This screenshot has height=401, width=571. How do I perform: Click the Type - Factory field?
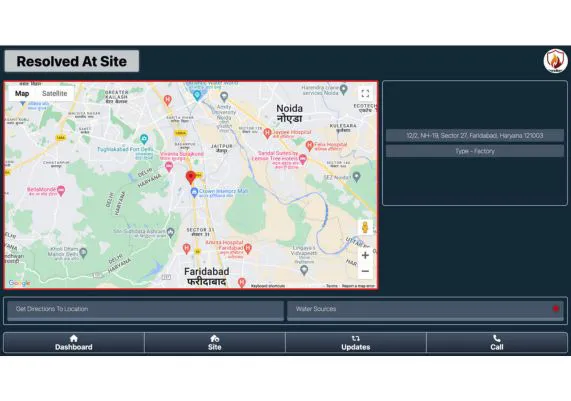[475, 151]
